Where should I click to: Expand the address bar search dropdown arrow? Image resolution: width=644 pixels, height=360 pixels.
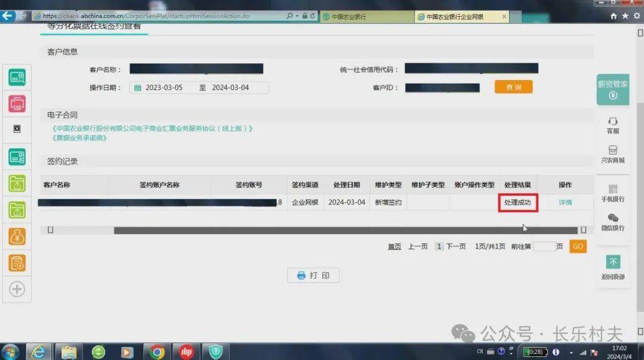pyautogui.click(x=296, y=16)
